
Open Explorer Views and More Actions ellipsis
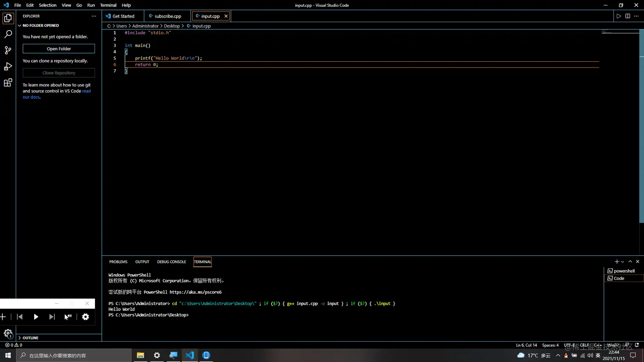click(94, 16)
